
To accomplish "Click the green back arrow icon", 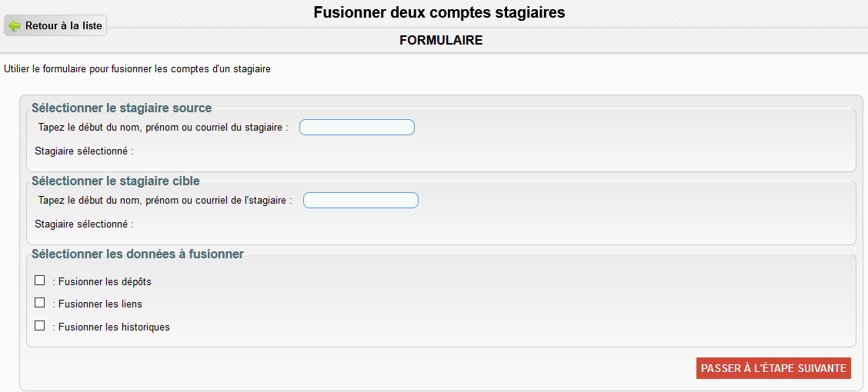I will click(14, 25).
